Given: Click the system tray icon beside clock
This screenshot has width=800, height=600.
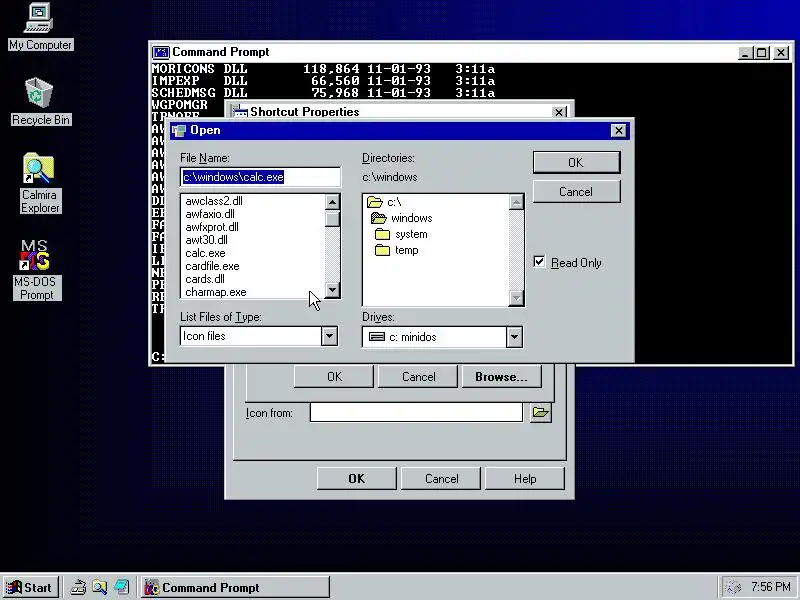Looking at the screenshot, I should pos(733,587).
